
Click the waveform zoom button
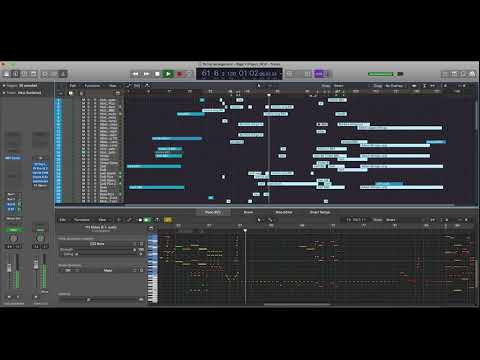(414, 86)
